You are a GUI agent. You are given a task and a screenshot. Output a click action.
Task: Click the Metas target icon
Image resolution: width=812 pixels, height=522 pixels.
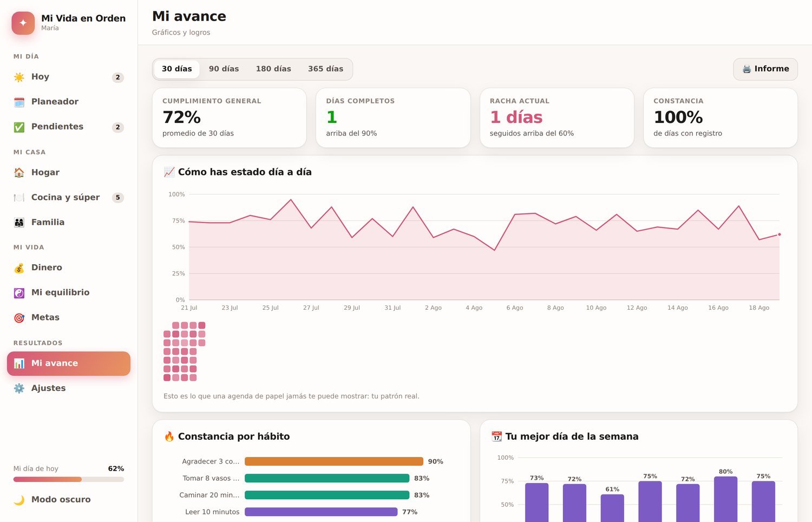pos(19,318)
